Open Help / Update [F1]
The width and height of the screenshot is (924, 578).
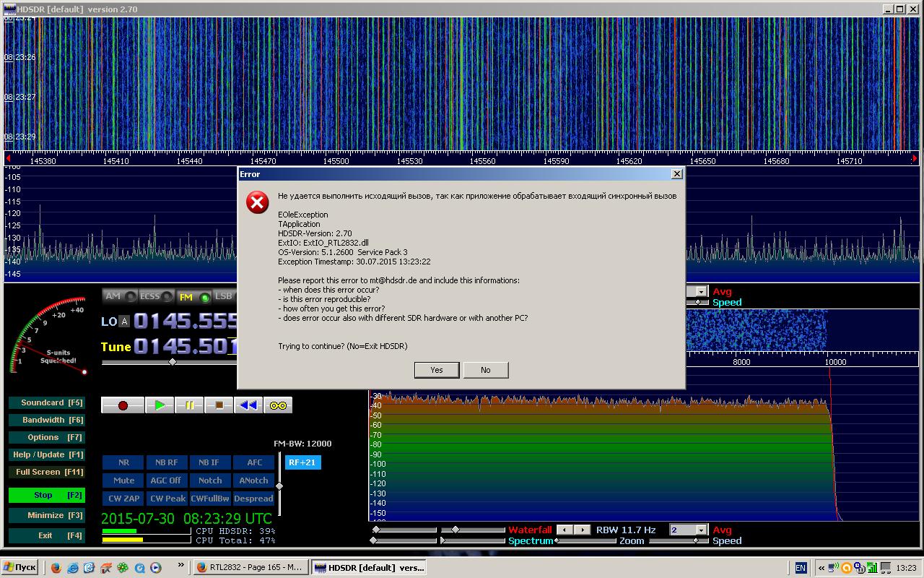[46, 454]
